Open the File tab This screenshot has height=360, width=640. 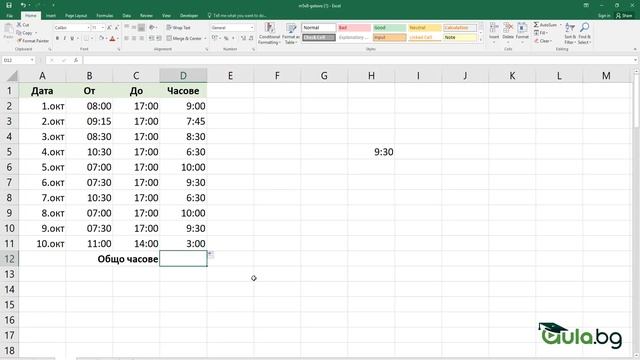click(9, 16)
